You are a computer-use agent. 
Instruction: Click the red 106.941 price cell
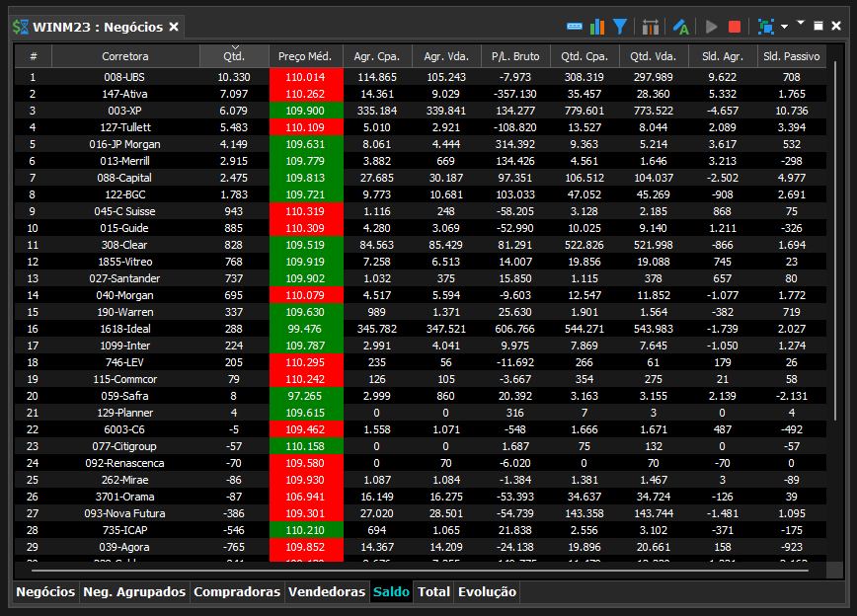pyautogui.click(x=306, y=497)
